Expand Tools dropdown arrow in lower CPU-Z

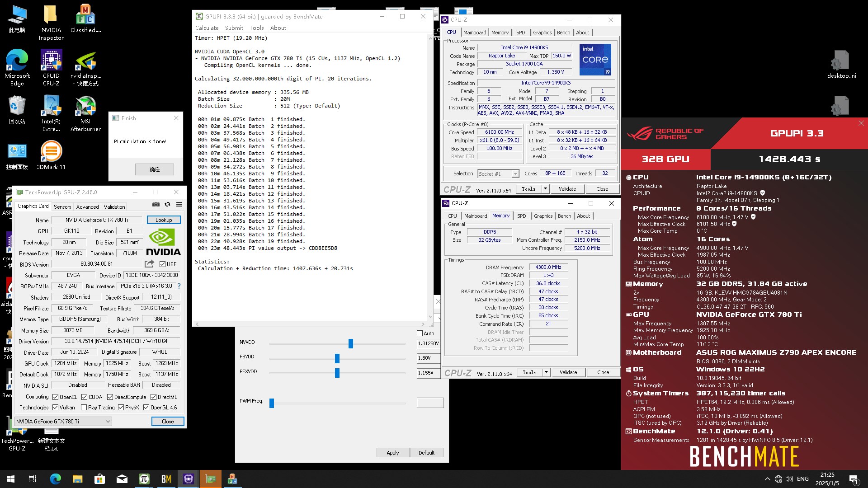click(546, 372)
